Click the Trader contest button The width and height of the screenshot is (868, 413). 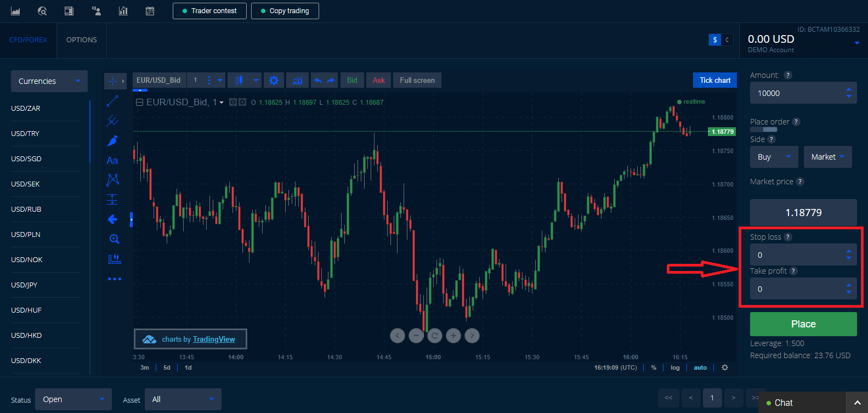click(x=209, y=11)
